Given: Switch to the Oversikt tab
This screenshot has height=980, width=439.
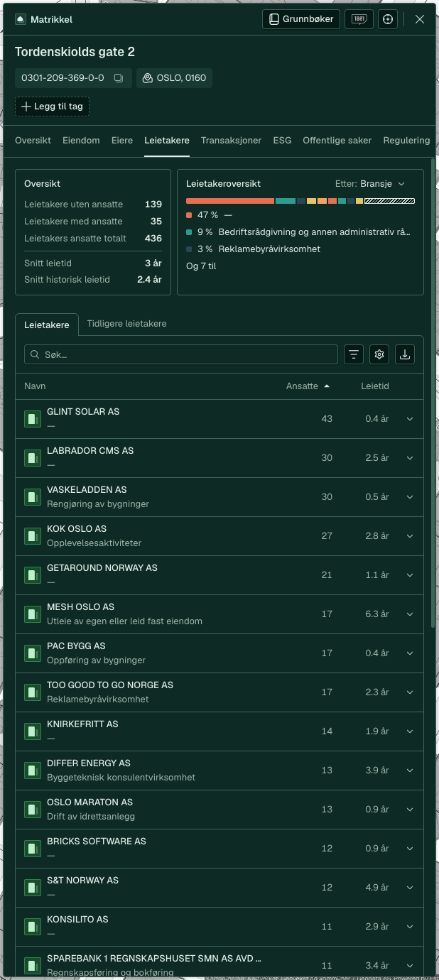Looking at the screenshot, I should [33, 141].
